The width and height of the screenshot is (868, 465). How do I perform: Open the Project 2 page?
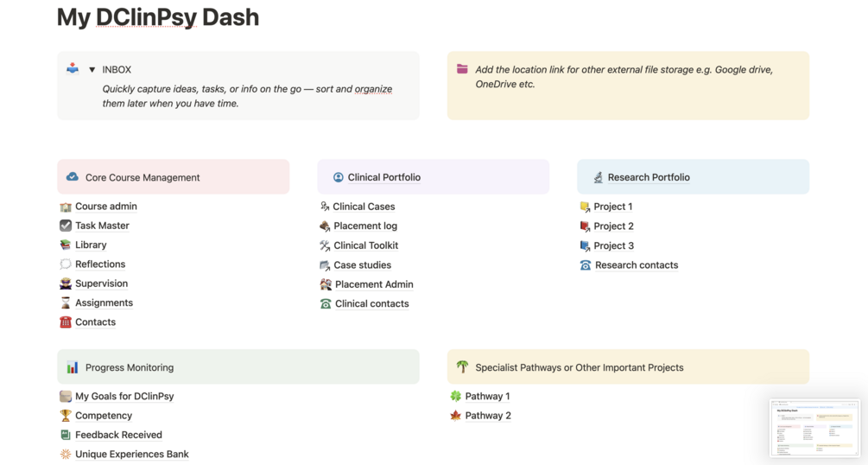[x=613, y=226]
